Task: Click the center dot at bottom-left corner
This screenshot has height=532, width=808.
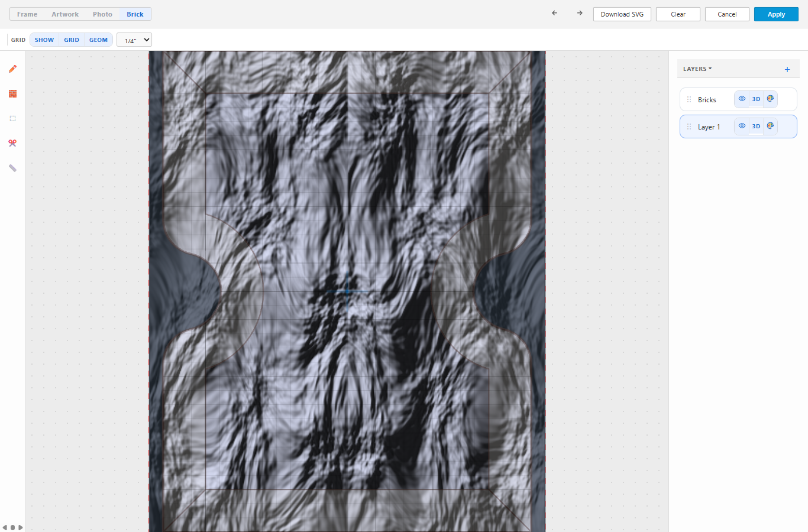Action: click(12, 527)
